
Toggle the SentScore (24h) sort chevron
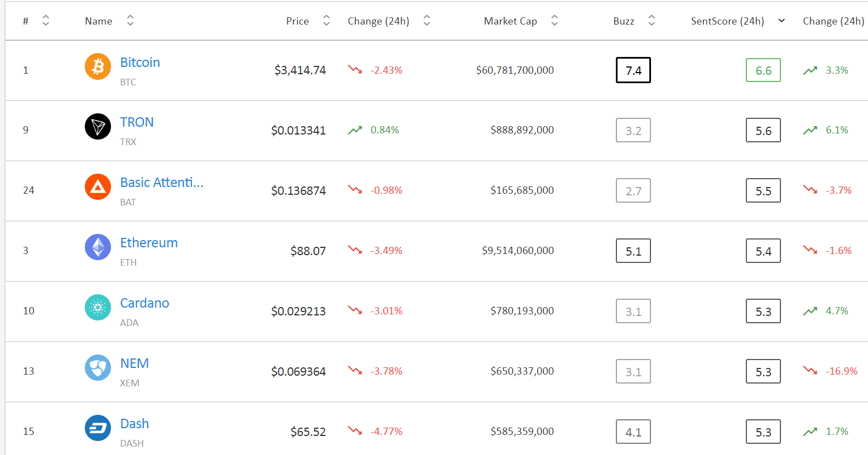pos(782,21)
